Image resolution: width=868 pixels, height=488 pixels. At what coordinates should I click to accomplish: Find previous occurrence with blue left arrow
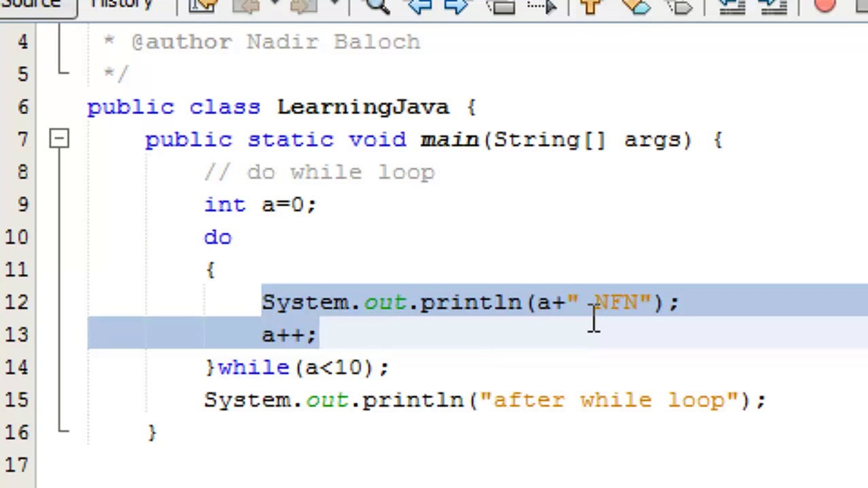pos(420,6)
